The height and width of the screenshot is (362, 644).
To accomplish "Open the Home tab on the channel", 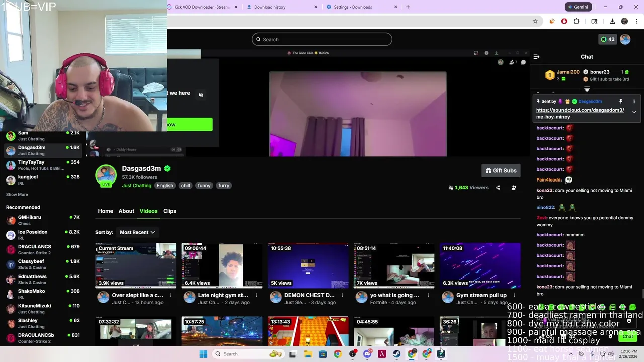I will [x=105, y=211].
